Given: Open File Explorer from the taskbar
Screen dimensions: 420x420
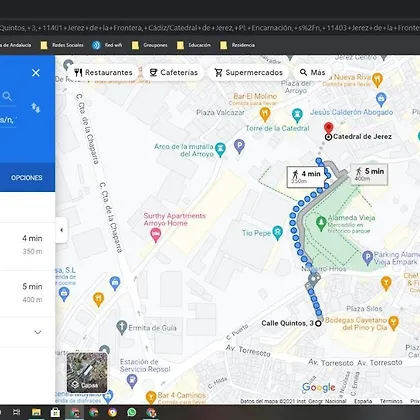Looking at the screenshot, I should pyautogui.click(x=36, y=412).
